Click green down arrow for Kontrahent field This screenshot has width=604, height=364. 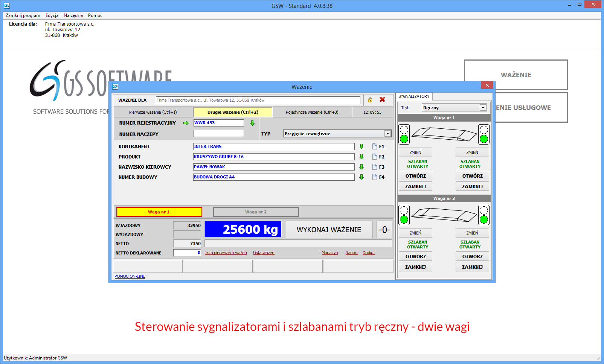coord(361,146)
